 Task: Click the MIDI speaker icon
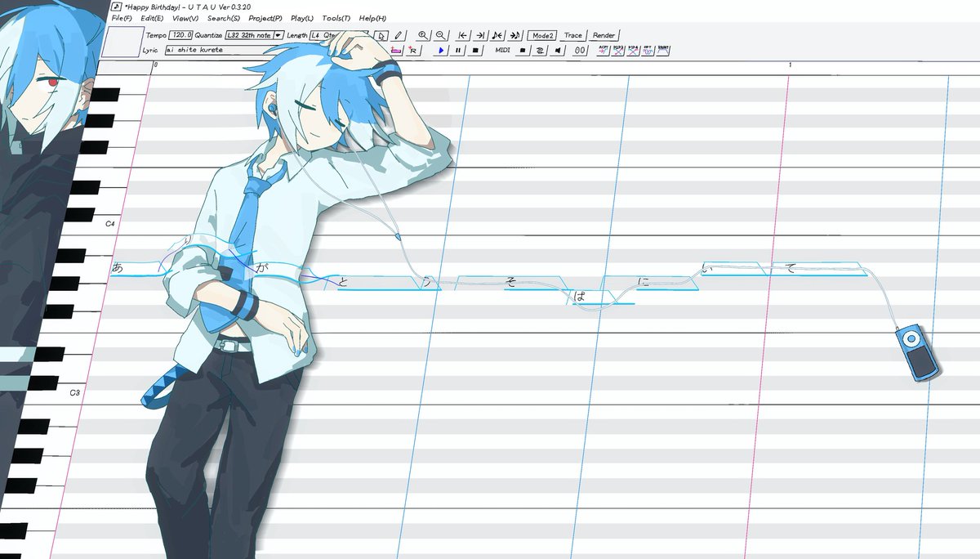tap(558, 50)
